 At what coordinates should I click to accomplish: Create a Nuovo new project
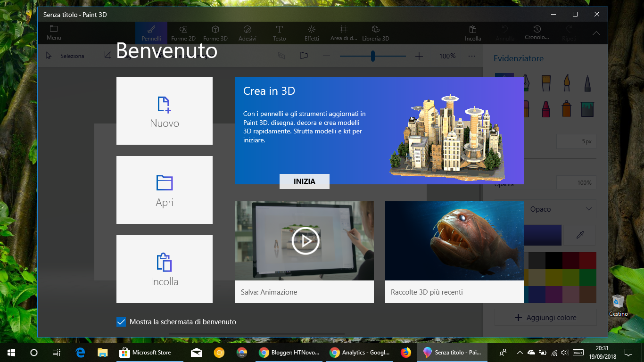coord(165,111)
